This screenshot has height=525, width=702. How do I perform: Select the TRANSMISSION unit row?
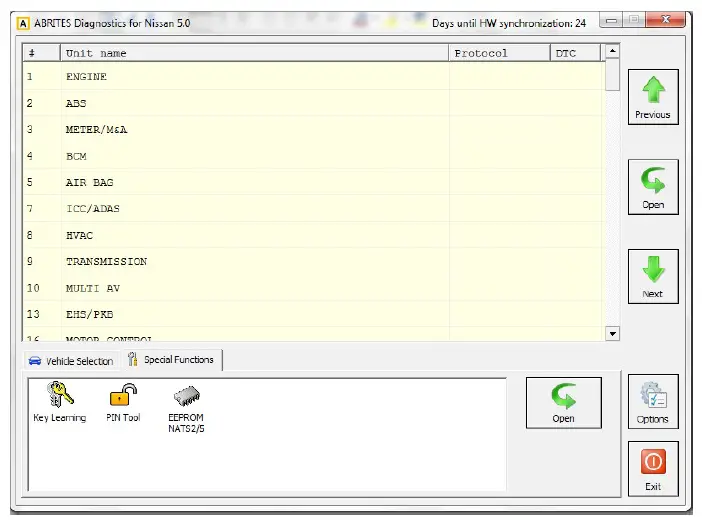[313, 261]
